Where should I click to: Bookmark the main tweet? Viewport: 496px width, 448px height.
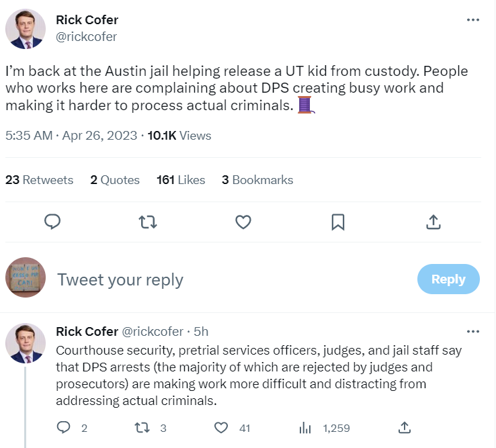(339, 222)
